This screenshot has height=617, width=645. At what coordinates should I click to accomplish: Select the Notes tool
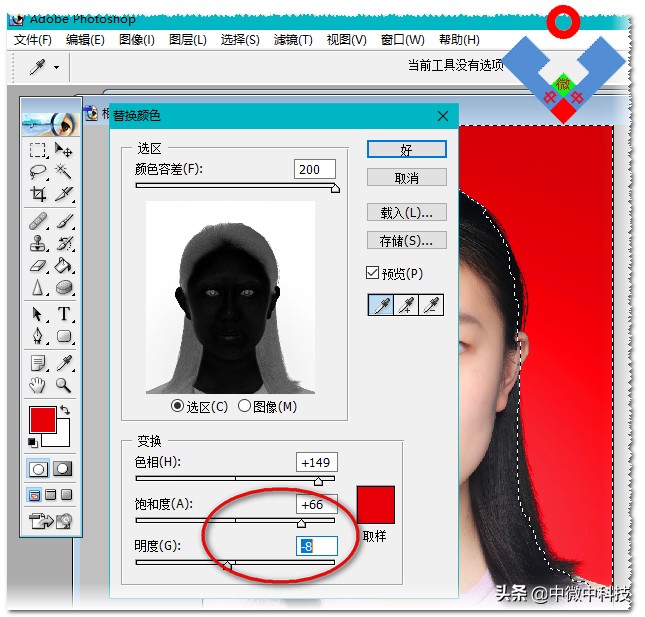pyautogui.click(x=38, y=364)
